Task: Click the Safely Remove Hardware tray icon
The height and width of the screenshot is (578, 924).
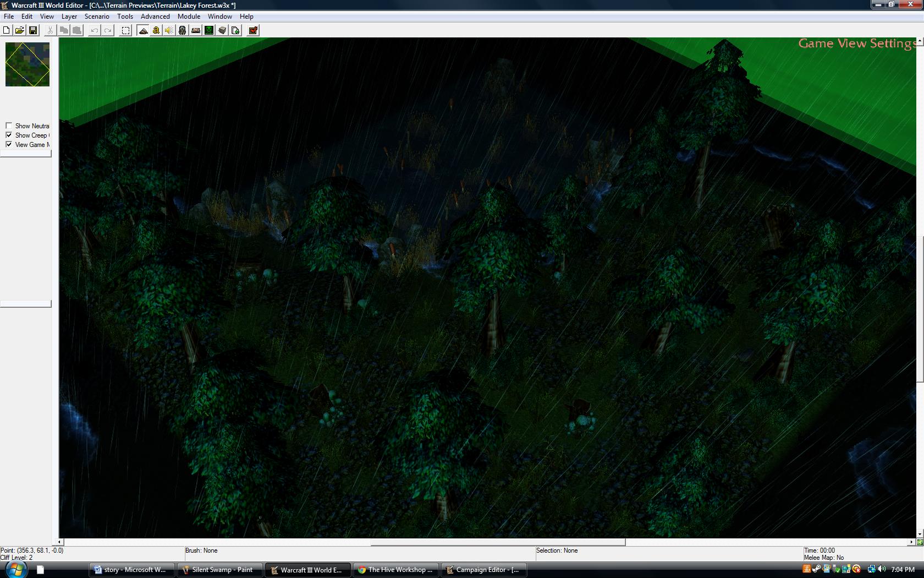Action: tap(837, 569)
